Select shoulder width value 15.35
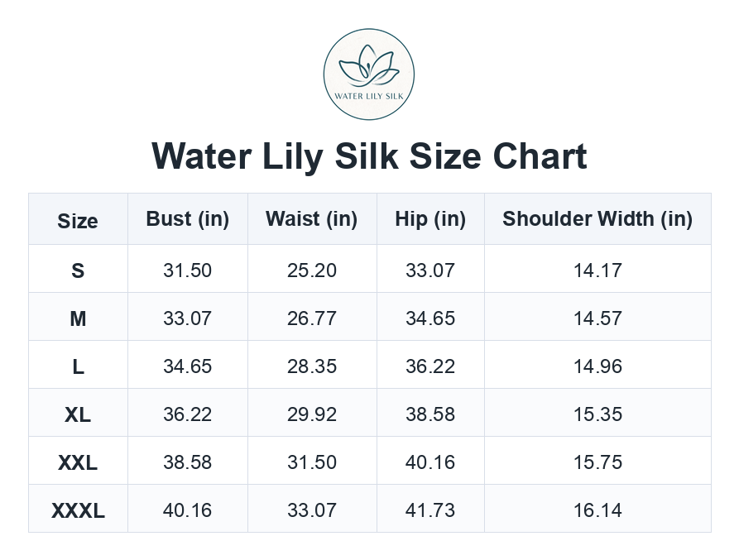 click(x=597, y=414)
